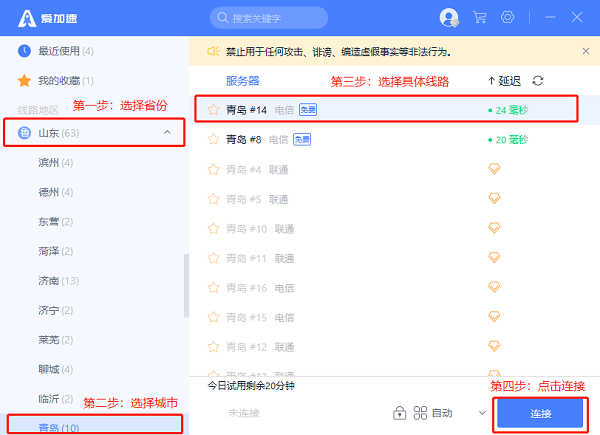Open the shopping cart

[479, 17]
